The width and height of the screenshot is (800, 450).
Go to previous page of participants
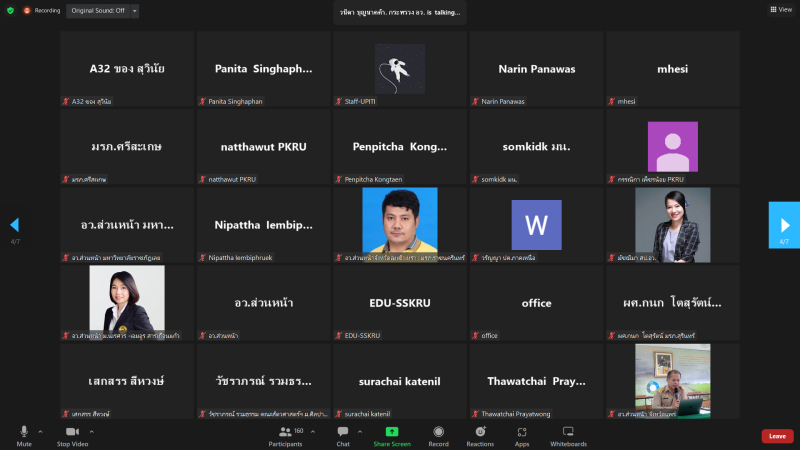coord(15,225)
